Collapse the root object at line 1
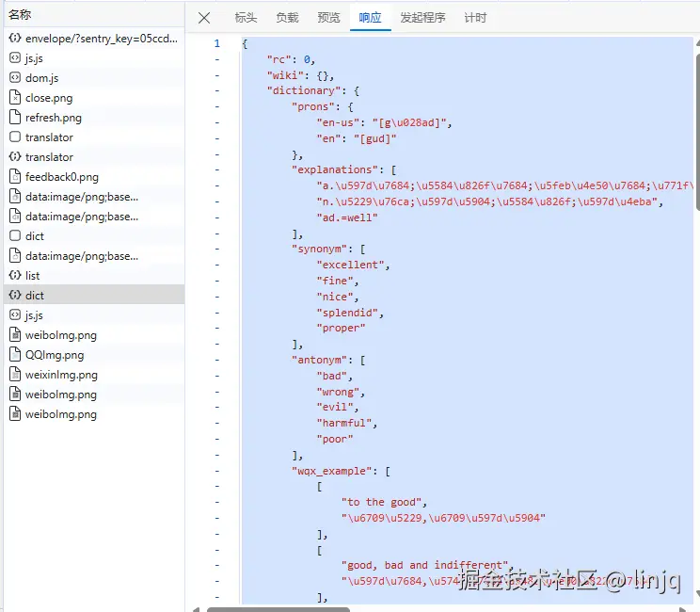Screen dimensions: 700x612 pyautogui.click(x=217, y=43)
